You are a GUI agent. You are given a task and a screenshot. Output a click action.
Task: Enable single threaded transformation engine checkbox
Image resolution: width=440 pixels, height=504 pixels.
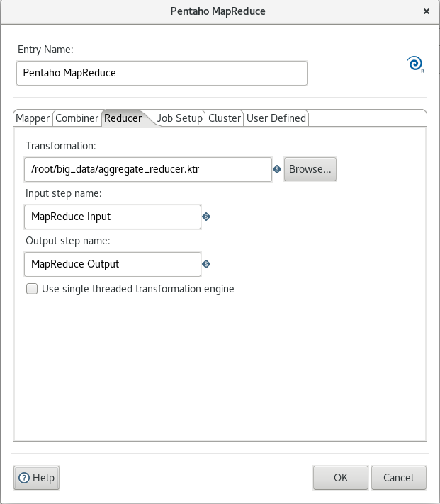click(32, 289)
